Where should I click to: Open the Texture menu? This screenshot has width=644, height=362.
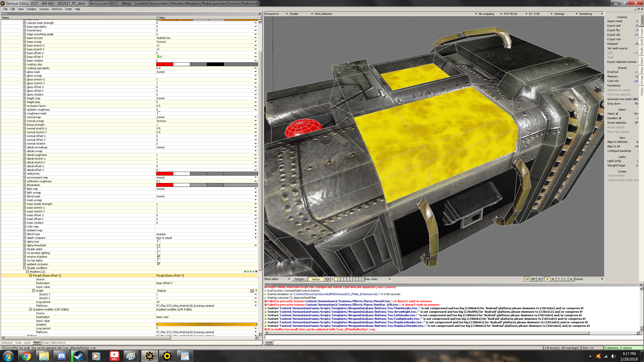point(44,9)
